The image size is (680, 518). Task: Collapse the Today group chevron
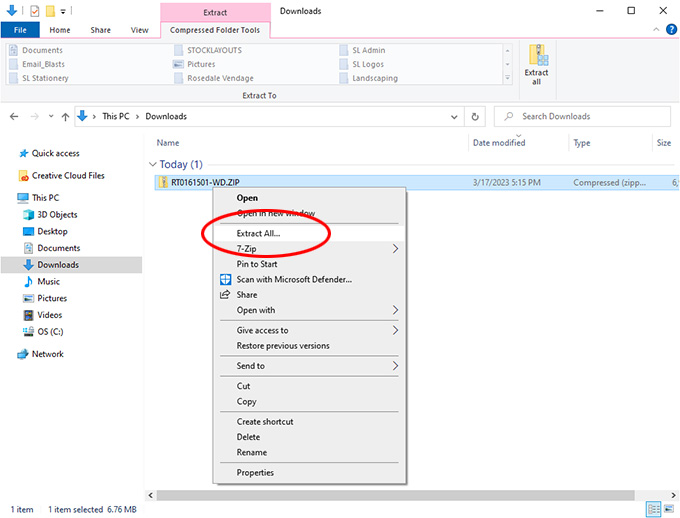153,164
